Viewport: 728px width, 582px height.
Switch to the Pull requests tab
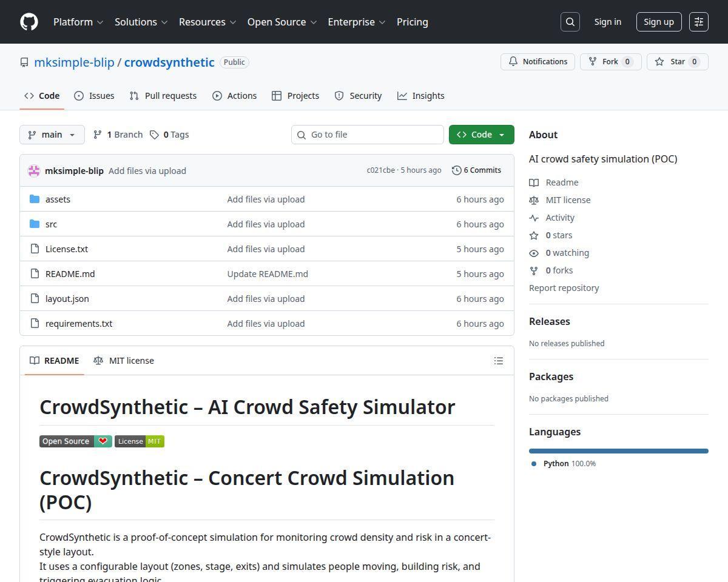(163, 96)
